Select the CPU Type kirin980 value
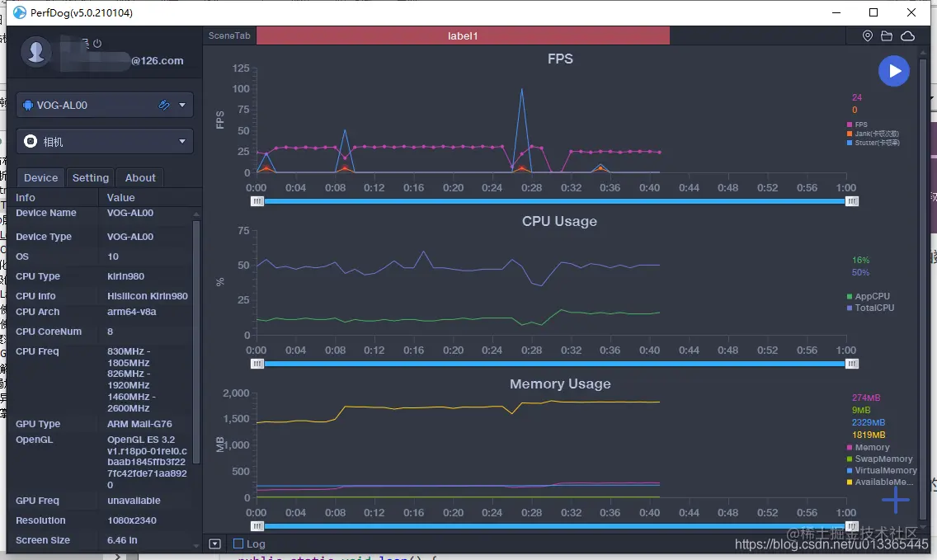937x560 pixels. 125,276
